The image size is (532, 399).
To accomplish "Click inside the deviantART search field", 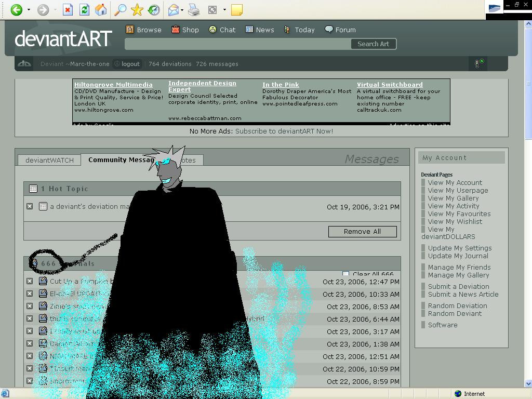I will point(238,44).
